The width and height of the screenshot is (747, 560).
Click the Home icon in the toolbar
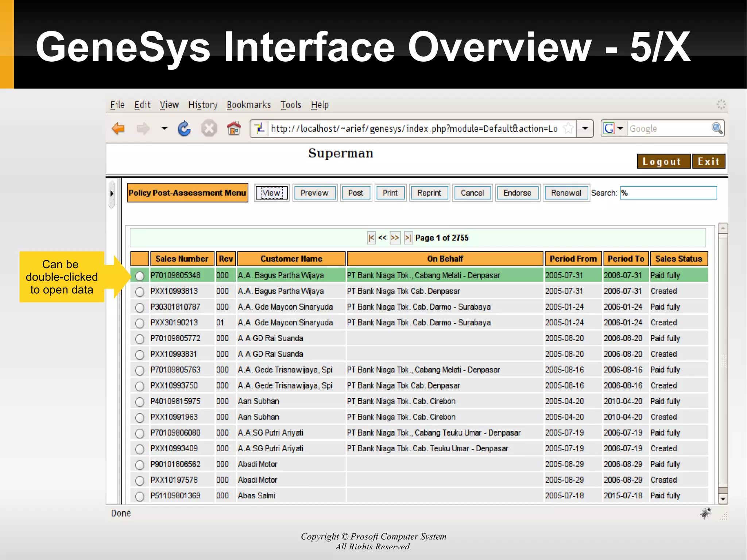tap(234, 129)
